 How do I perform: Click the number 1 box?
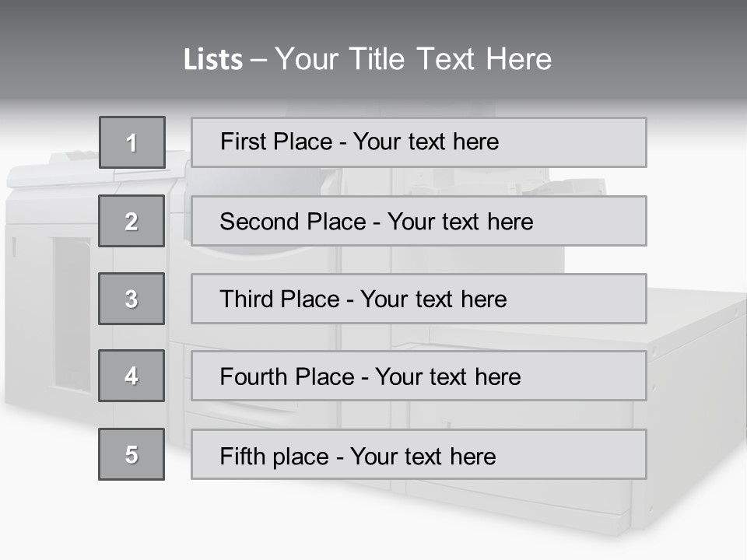pyautogui.click(x=132, y=142)
